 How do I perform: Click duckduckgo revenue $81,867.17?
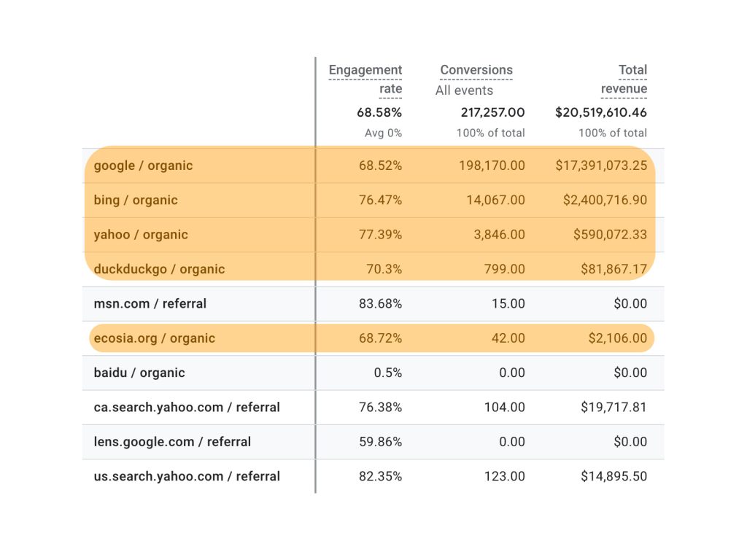pyautogui.click(x=614, y=269)
